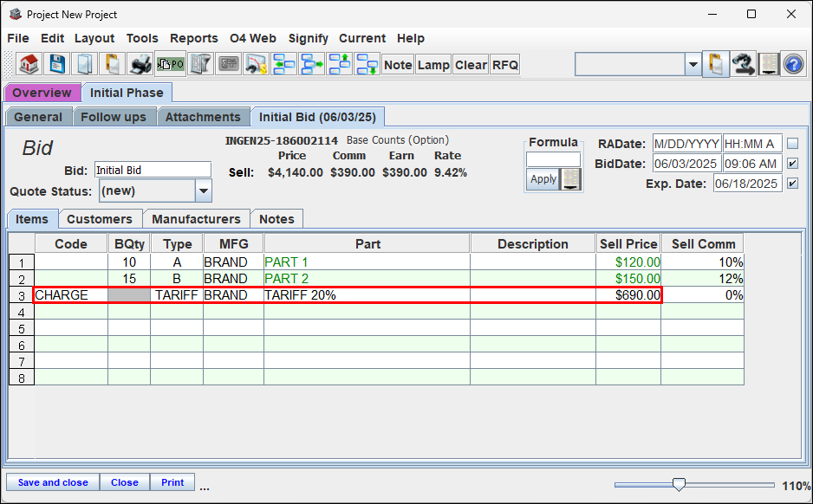Expand the toolbar combo box dropdown arrow
813x504 pixels.
(x=693, y=65)
